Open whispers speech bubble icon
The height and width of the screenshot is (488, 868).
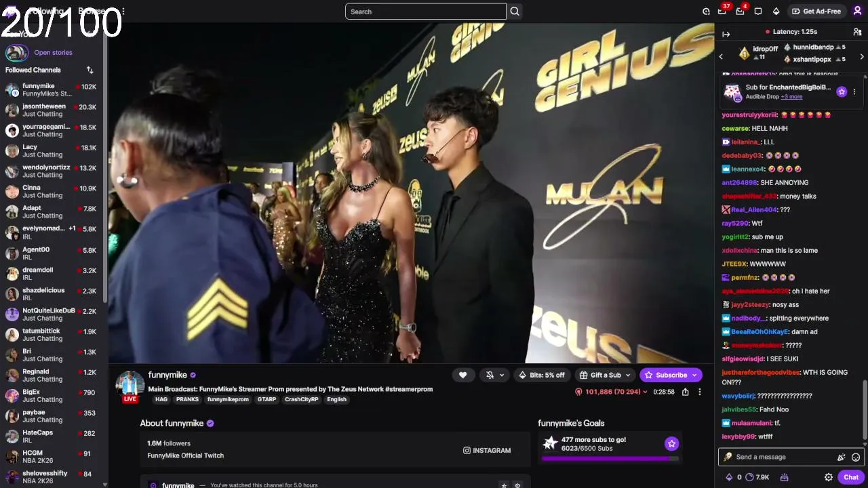click(758, 12)
